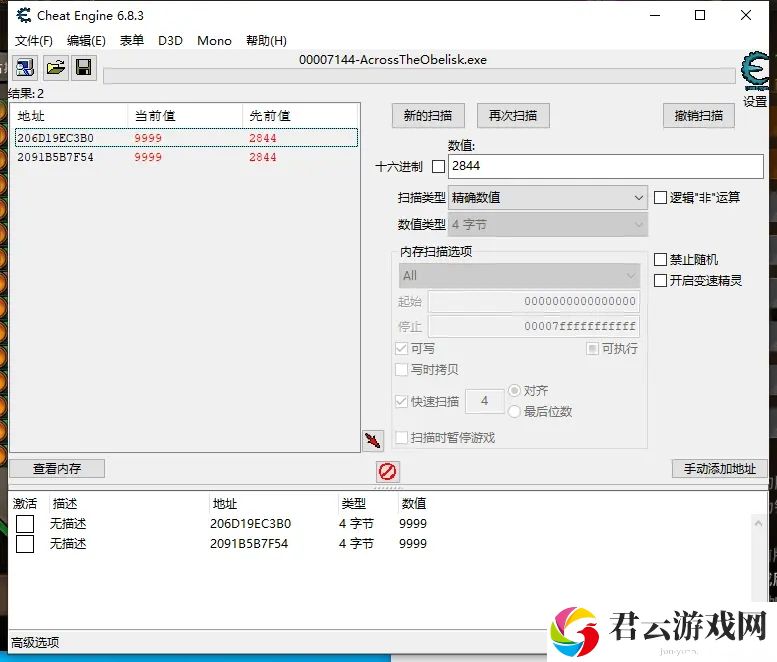Toggle the 扫描时暂停游戏 checkbox
Image resolution: width=777 pixels, height=662 pixels.
point(401,438)
